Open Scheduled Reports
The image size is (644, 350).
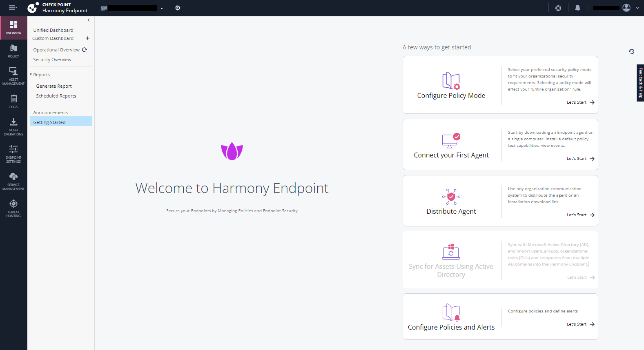pyautogui.click(x=56, y=96)
